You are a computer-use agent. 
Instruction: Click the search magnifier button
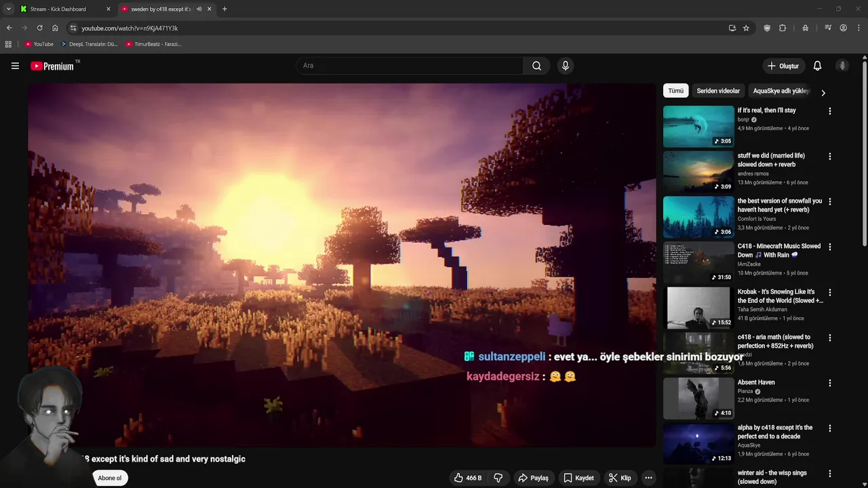(536, 66)
